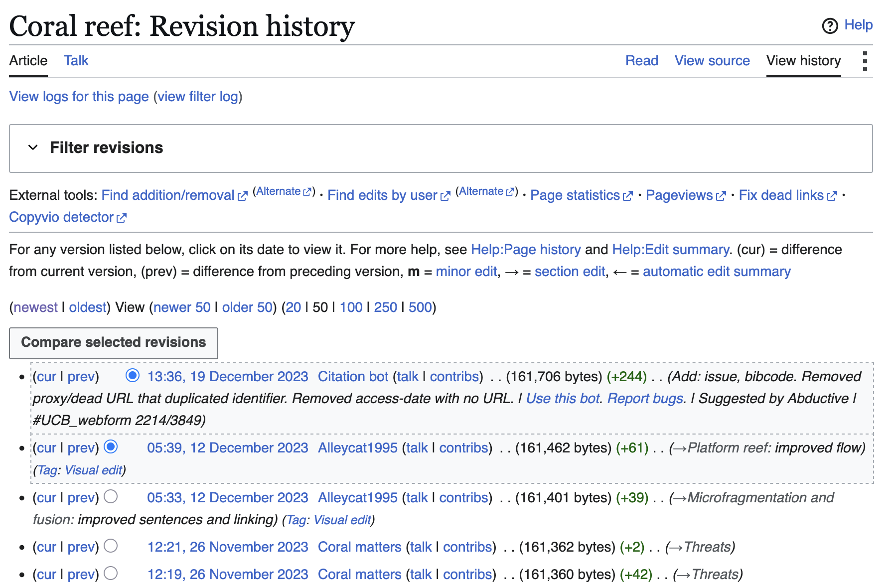892x588 pixels.
Task: Open the Help question mark icon
Action: [830, 25]
